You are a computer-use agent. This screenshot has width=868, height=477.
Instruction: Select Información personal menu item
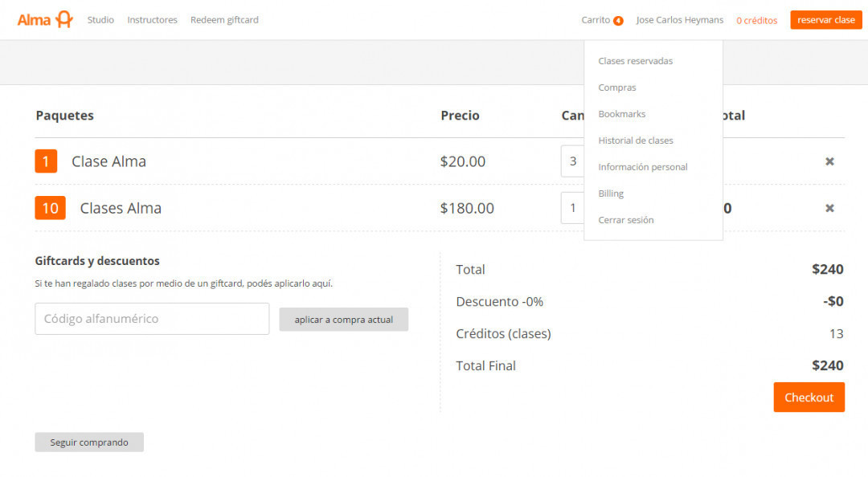pyautogui.click(x=643, y=167)
